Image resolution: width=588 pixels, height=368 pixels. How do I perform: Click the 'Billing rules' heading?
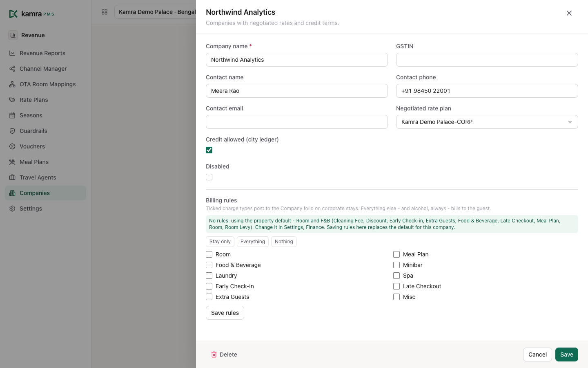click(x=221, y=200)
